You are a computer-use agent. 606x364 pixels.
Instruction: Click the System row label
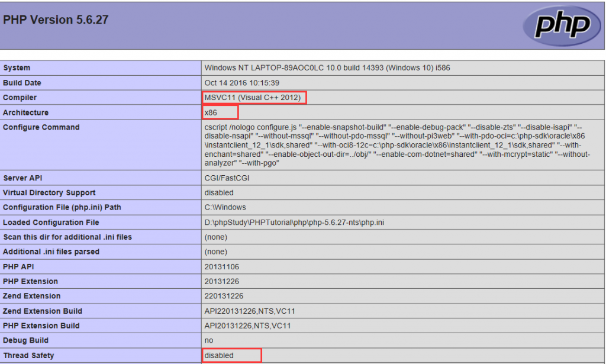click(17, 68)
